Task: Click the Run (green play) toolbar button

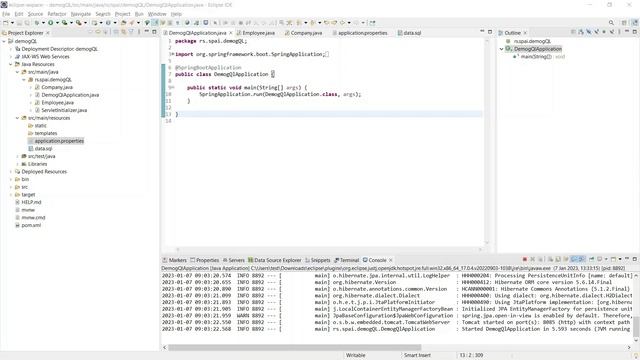Action: (51, 23)
